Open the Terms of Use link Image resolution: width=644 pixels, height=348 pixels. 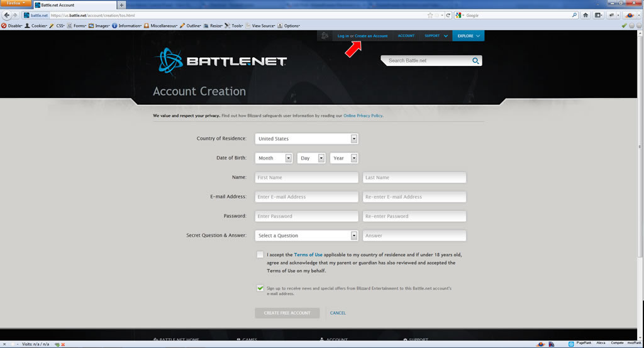point(308,255)
